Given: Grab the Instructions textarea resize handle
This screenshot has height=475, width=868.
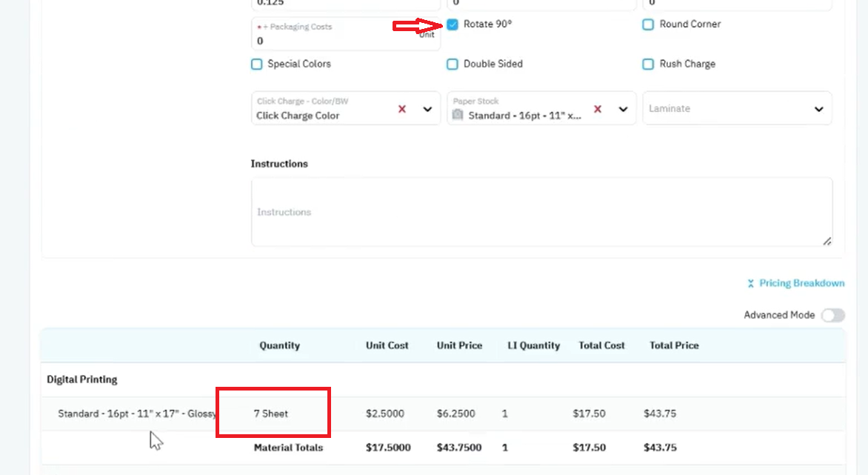Looking at the screenshot, I should (x=827, y=241).
